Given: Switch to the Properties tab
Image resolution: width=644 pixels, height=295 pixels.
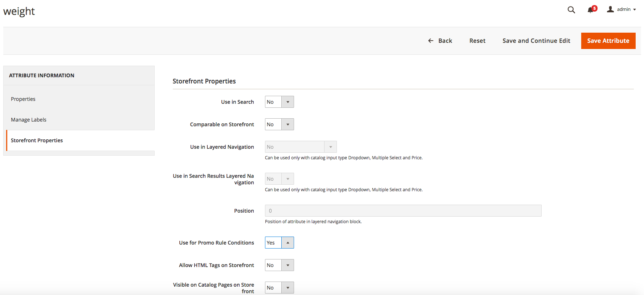Looking at the screenshot, I should [x=23, y=99].
